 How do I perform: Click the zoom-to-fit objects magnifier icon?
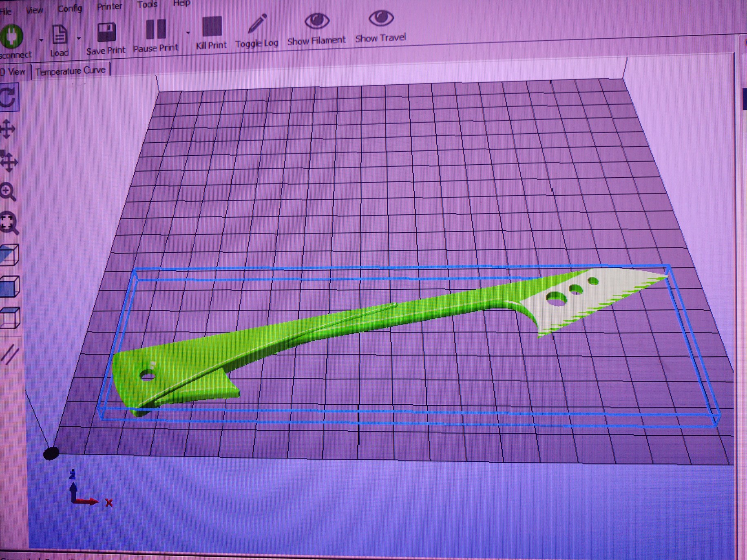point(9,223)
